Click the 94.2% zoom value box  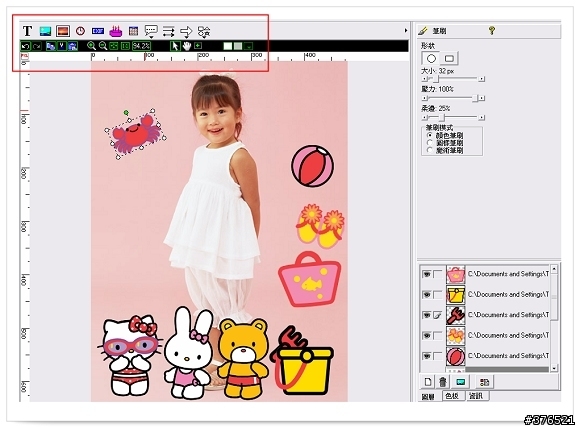pyautogui.click(x=141, y=46)
